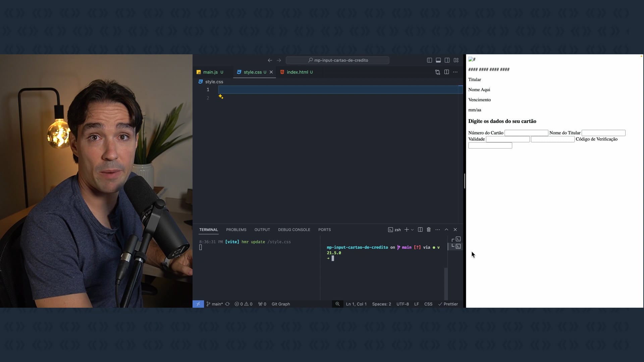Switch to the TERMINAL panel tab
644x362 pixels.
(x=208, y=230)
